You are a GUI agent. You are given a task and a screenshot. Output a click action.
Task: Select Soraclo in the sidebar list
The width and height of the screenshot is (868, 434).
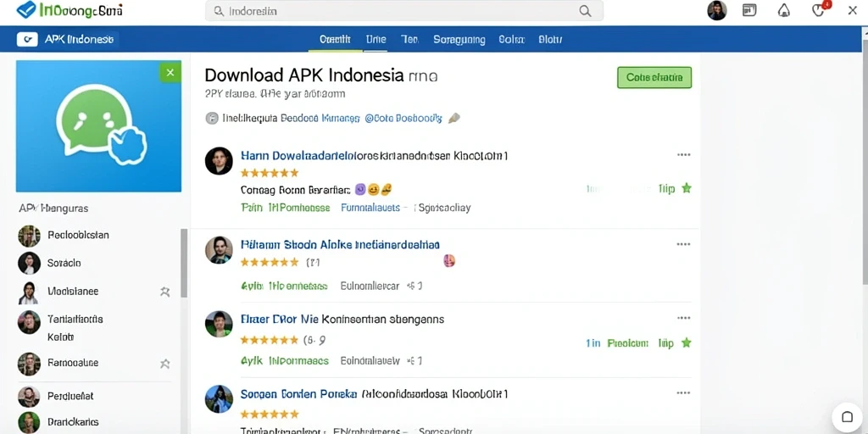(64, 263)
